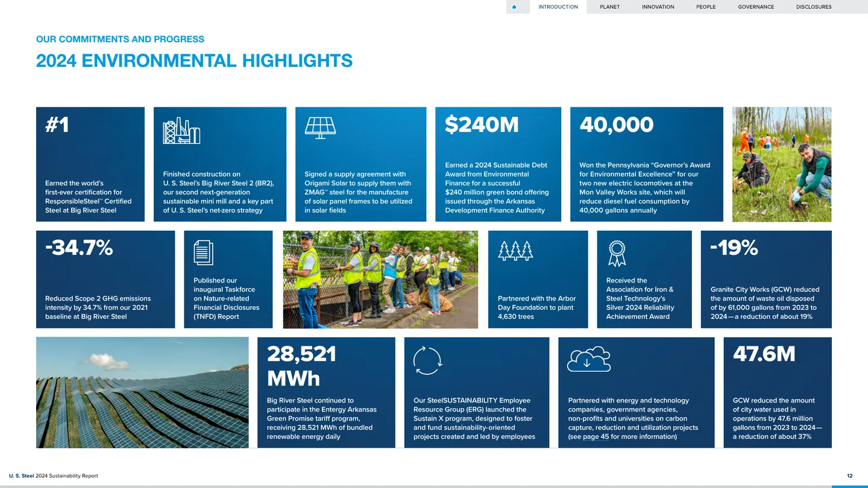Click 'OUR COMMITMENTS AND PROGRESS' subtitle
Image resolution: width=868 pixels, height=488 pixels.
(x=120, y=39)
